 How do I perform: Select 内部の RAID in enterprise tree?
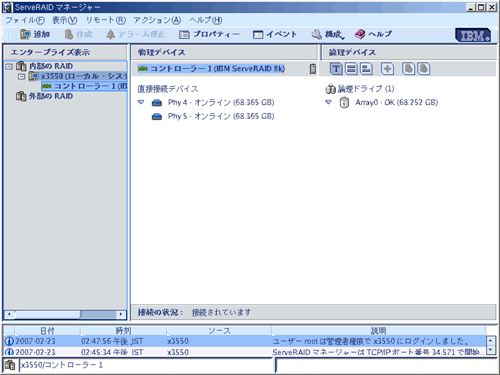click(51, 66)
